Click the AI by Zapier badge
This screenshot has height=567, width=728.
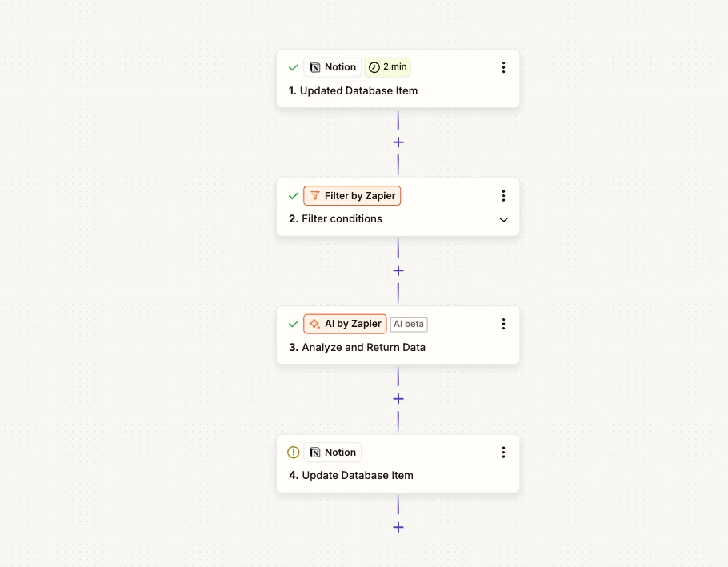(x=345, y=324)
